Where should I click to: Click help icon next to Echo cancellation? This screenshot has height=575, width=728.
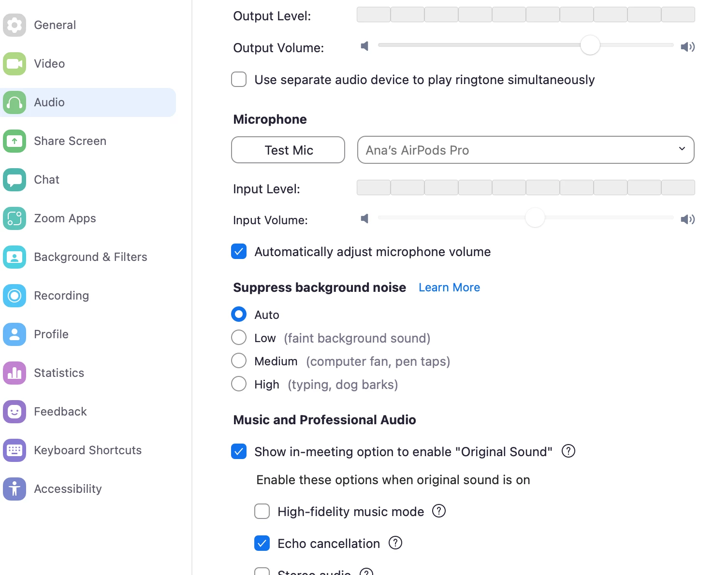395,543
